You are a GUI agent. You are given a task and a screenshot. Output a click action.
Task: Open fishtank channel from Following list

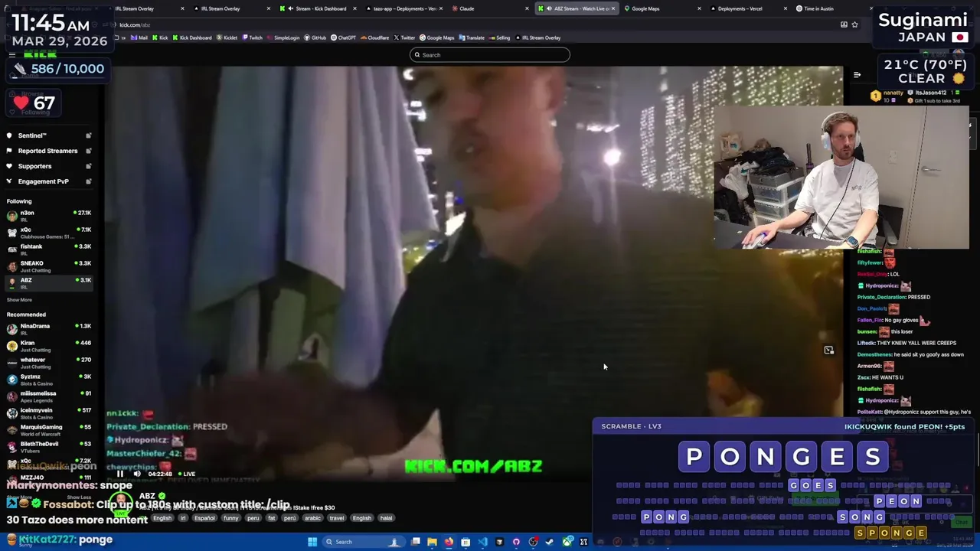[x=49, y=249]
